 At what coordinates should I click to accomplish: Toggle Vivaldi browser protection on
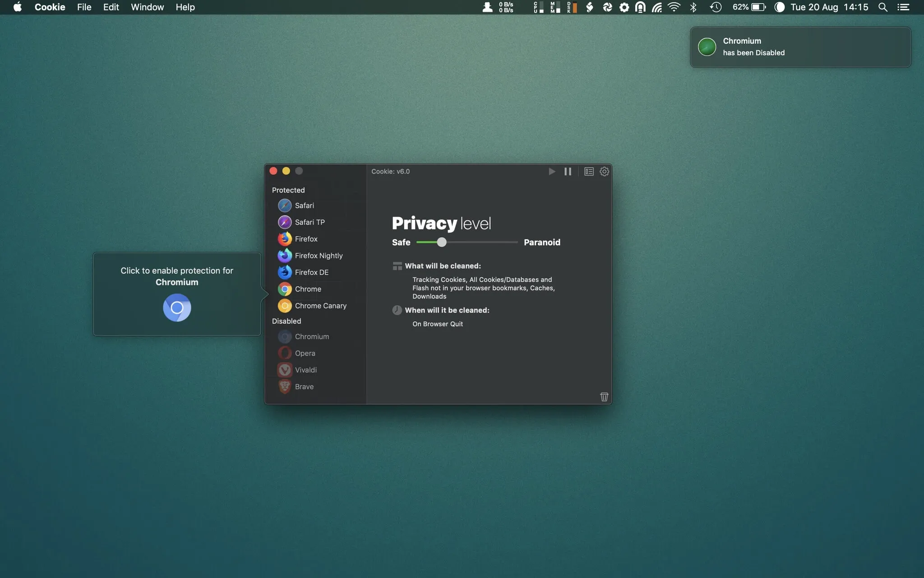pos(305,369)
